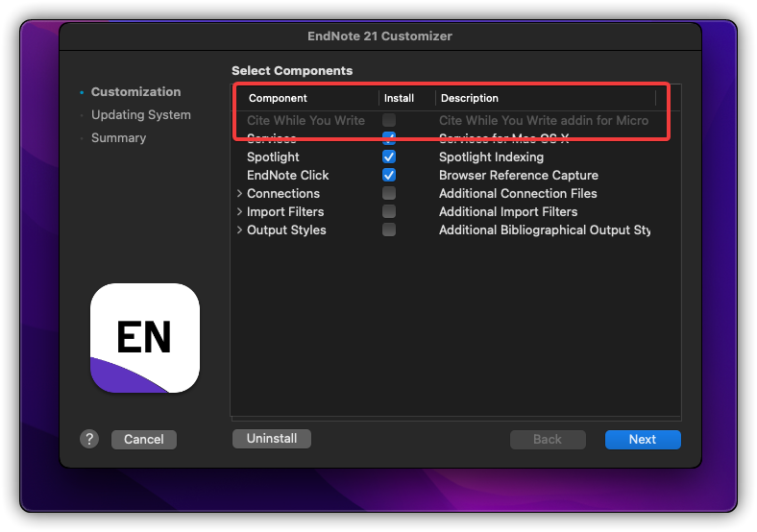Click the Select Components heading
The image size is (757, 532).
(x=292, y=70)
